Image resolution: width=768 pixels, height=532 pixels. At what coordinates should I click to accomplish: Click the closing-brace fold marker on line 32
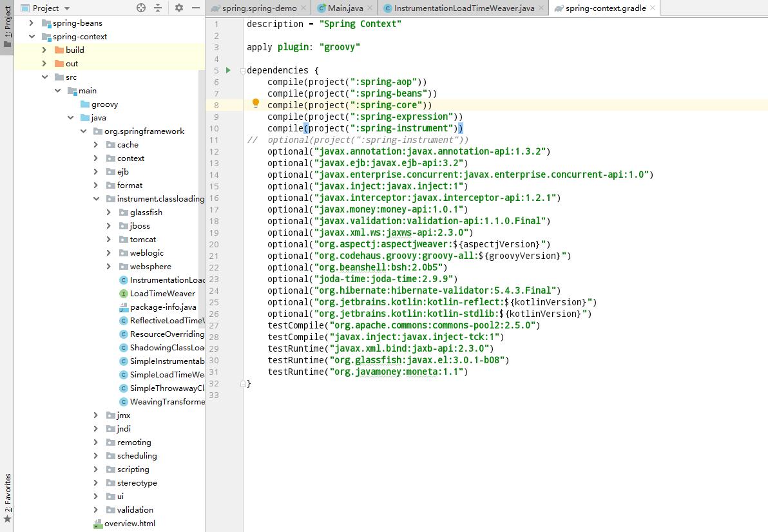(243, 385)
